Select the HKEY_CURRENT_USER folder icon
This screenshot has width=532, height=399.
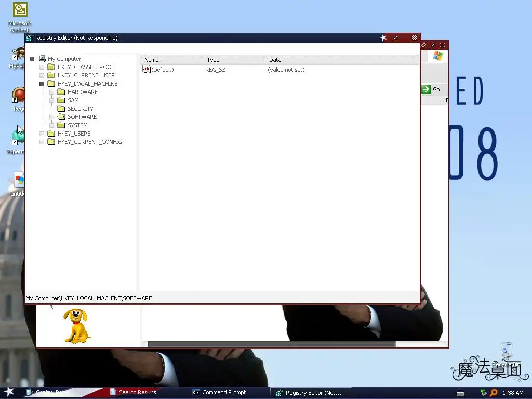click(x=51, y=75)
